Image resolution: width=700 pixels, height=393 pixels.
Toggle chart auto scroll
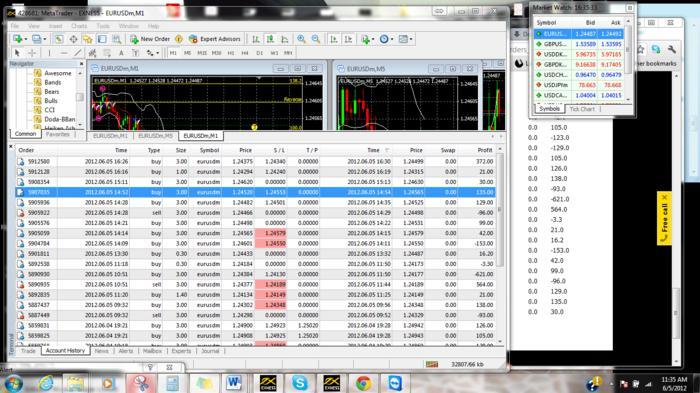click(333, 39)
